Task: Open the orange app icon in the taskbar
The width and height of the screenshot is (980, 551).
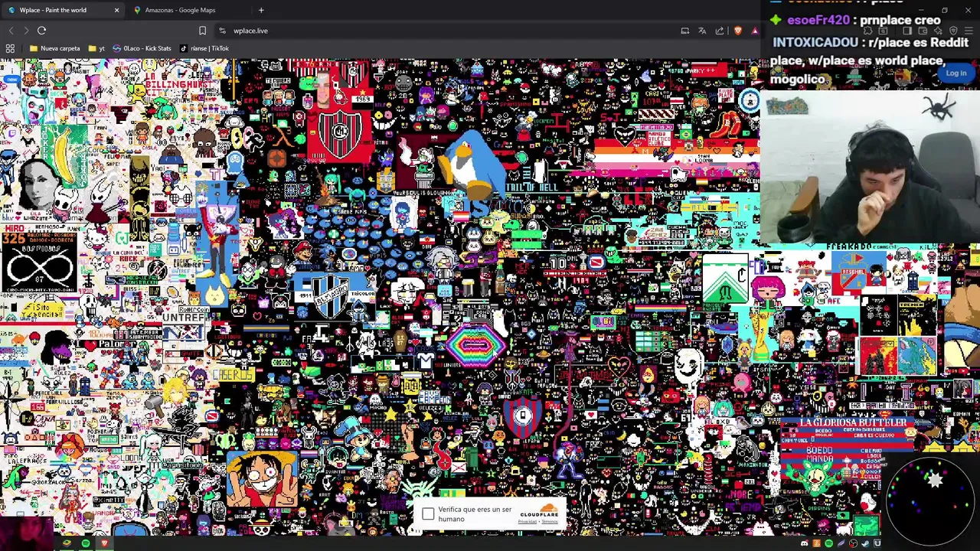Action: 816,543
